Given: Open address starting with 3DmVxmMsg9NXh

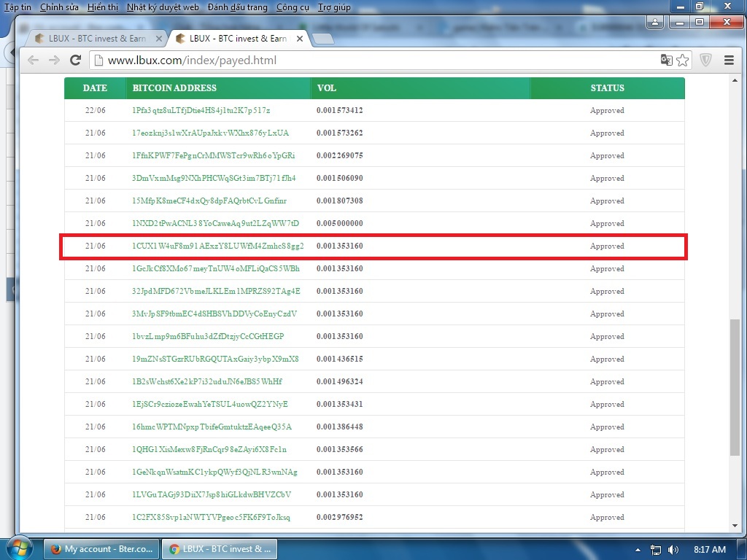Looking at the screenshot, I should click(214, 178).
